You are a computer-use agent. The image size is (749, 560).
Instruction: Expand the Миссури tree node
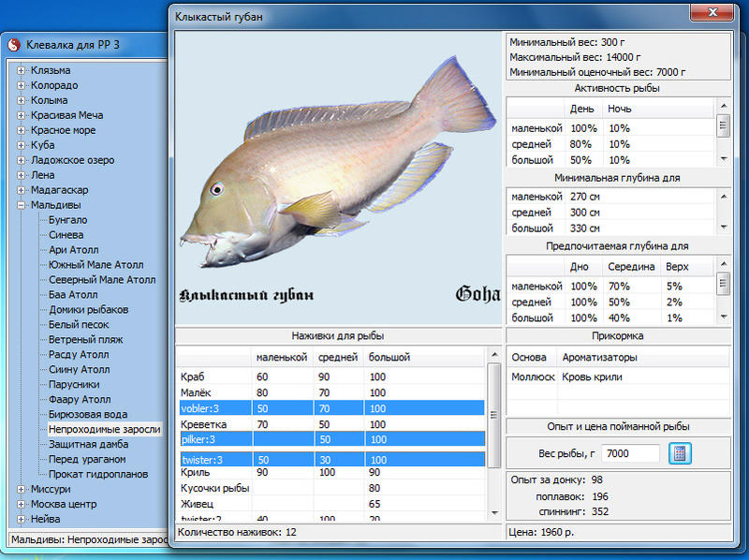(22, 489)
